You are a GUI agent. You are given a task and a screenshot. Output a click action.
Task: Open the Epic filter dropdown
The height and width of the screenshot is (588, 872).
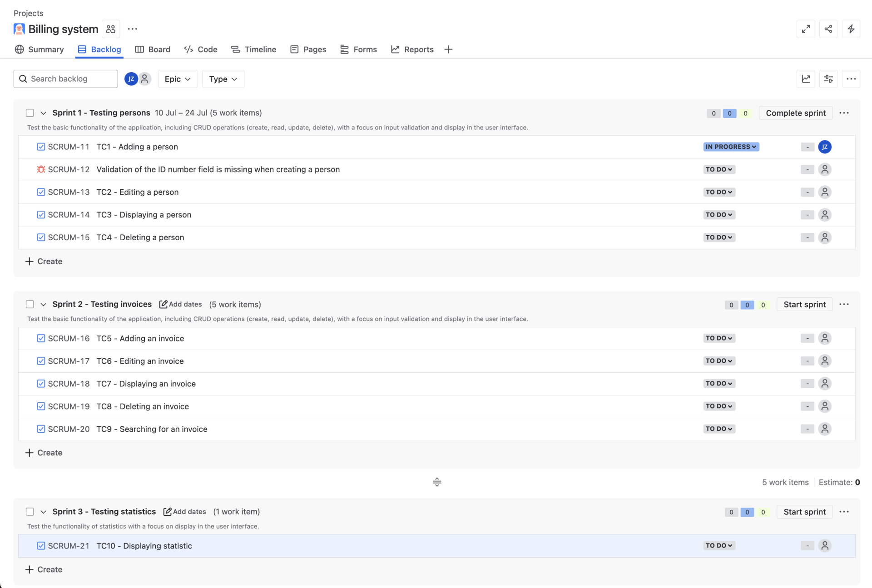tap(178, 79)
